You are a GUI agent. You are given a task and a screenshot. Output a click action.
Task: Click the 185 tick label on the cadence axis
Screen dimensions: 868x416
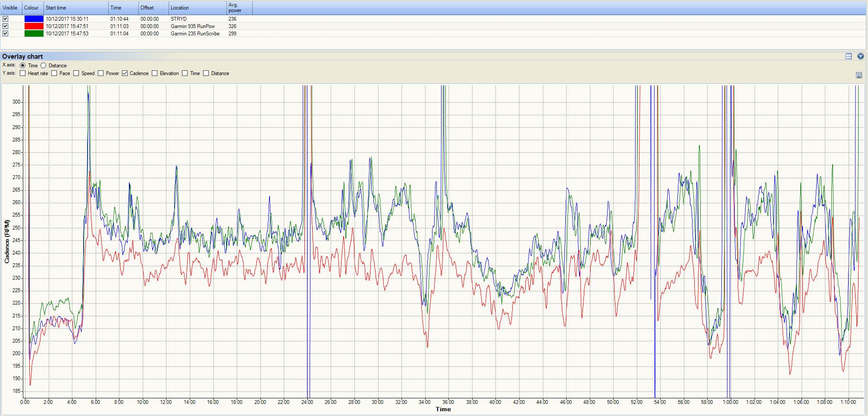point(16,391)
